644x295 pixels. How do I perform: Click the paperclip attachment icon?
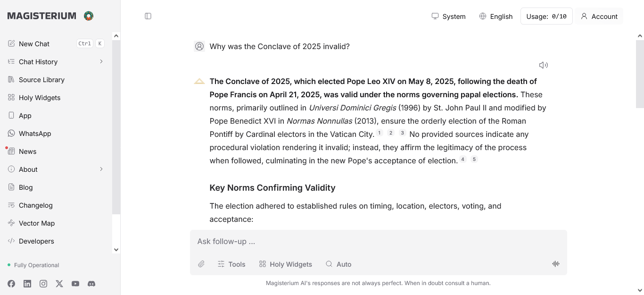tap(201, 264)
